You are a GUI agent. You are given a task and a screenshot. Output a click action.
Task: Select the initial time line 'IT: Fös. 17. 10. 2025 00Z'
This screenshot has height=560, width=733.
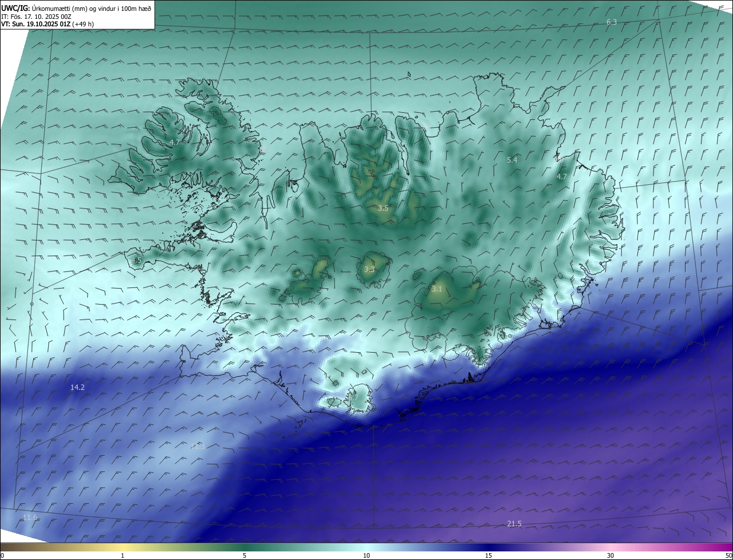tap(36, 17)
